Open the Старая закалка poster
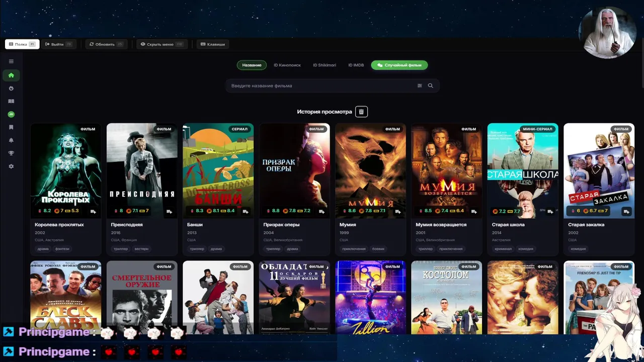 point(599,170)
